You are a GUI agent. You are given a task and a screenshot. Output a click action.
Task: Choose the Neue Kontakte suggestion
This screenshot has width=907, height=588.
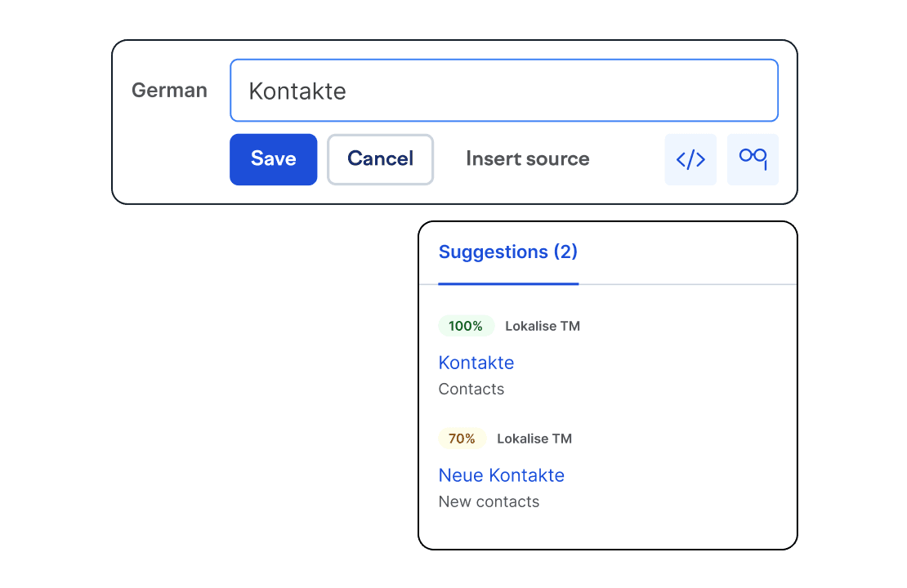coord(501,475)
